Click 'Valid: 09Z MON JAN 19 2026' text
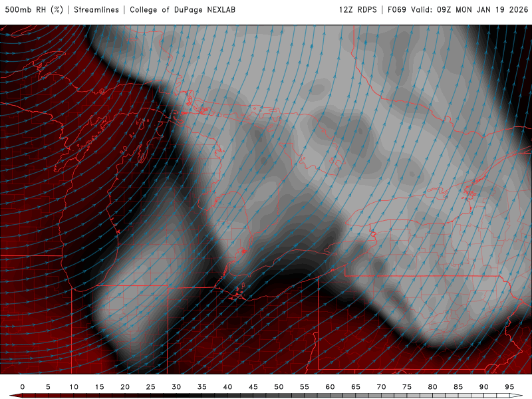Image resolution: width=532 pixels, height=399 pixels. click(x=469, y=9)
